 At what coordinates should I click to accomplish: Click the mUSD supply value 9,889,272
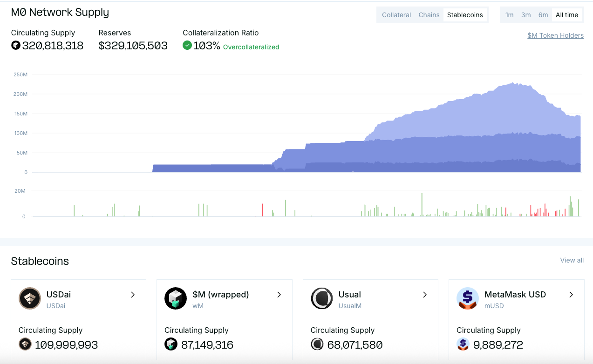click(498, 345)
